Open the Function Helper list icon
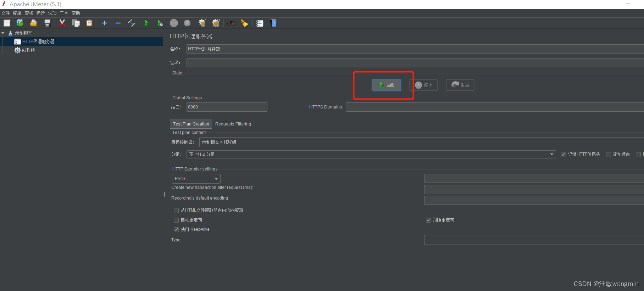Viewport: 644px width, 291px height. click(260, 23)
